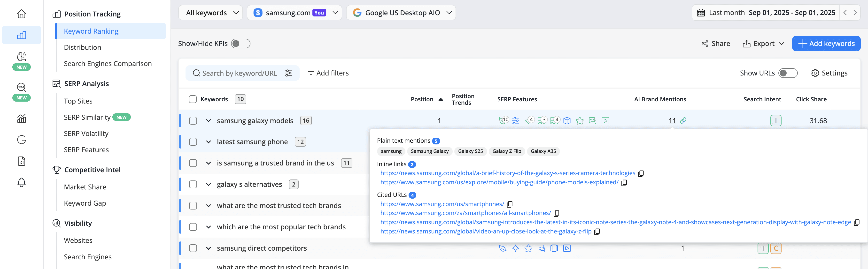
Task: Open Google US Desktop AIO dropdown
Action: (401, 13)
